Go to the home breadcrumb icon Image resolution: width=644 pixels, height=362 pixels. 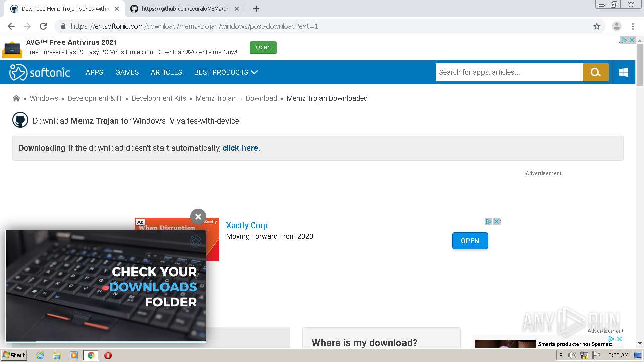click(16, 98)
